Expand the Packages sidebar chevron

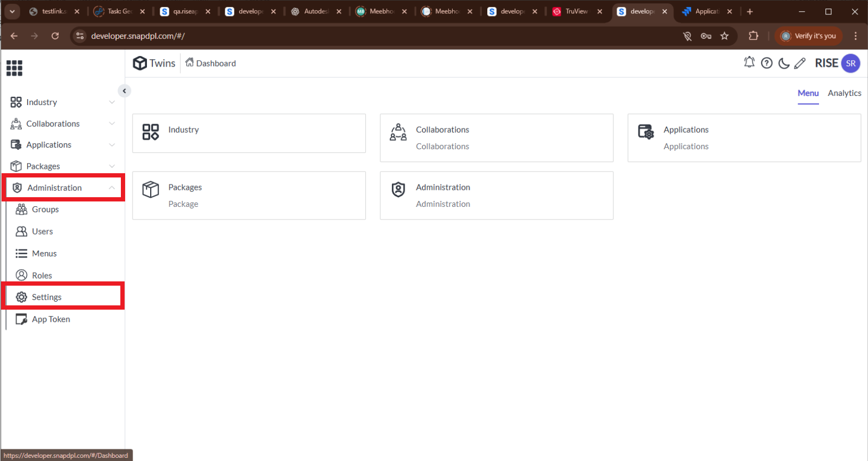[x=112, y=166]
